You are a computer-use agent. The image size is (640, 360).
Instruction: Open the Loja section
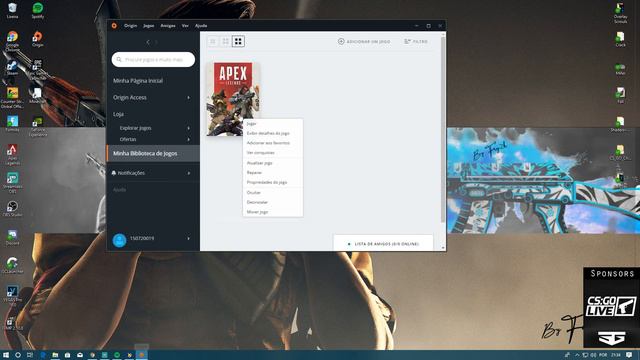tap(118, 114)
